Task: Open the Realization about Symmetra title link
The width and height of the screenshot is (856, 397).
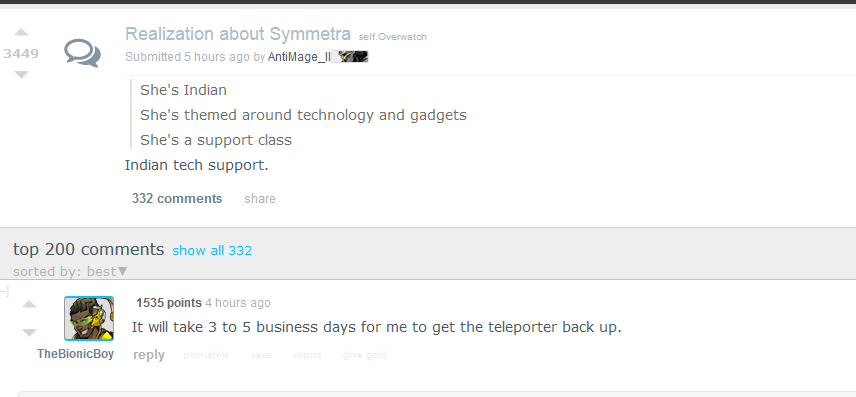Action: [x=237, y=34]
